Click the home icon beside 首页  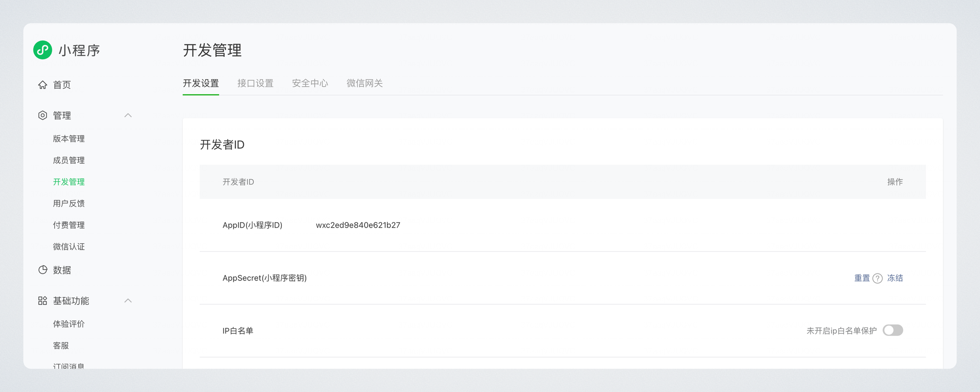(x=43, y=85)
